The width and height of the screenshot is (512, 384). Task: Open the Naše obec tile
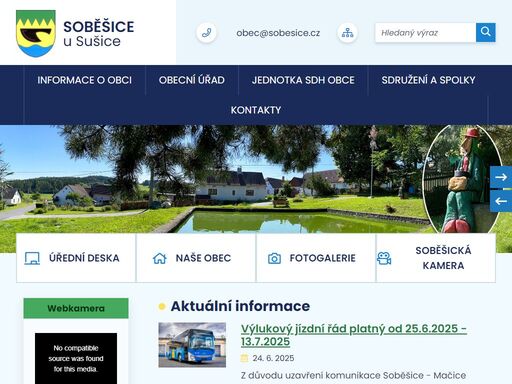(x=196, y=258)
